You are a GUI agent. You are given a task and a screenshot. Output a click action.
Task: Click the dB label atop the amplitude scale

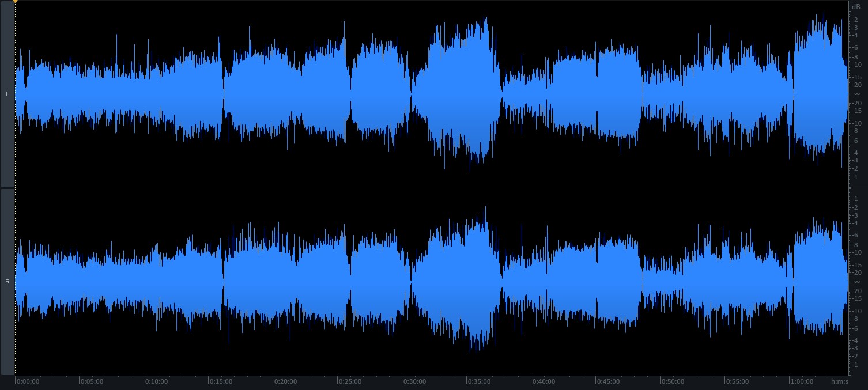(x=856, y=6)
